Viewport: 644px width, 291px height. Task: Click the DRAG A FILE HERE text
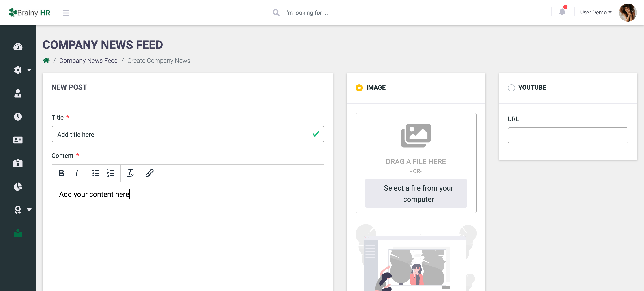416,162
